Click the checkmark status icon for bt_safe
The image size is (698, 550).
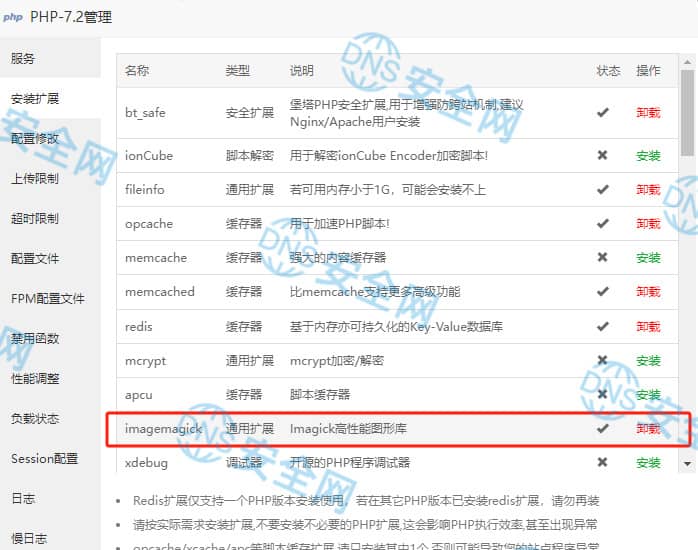pyautogui.click(x=603, y=113)
